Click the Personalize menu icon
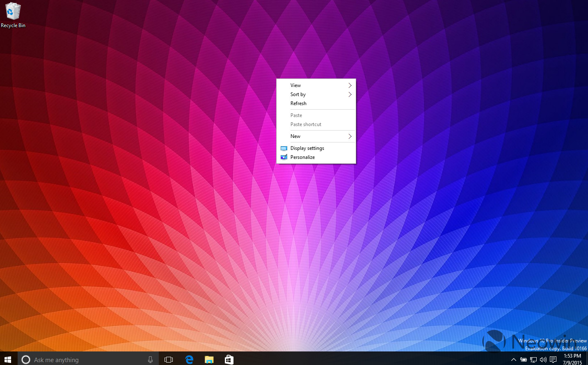The height and width of the screenshot is (365, 588). coord(284,157)
